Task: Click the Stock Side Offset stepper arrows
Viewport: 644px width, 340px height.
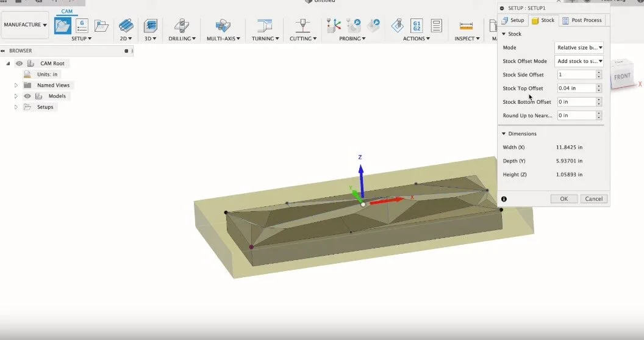Action: tap(599, 75)
